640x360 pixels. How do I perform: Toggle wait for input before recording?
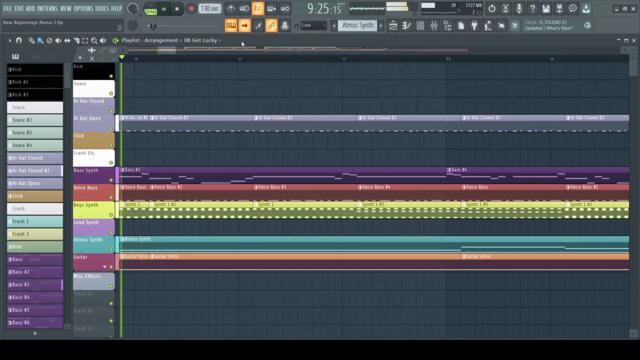(244, 8)
